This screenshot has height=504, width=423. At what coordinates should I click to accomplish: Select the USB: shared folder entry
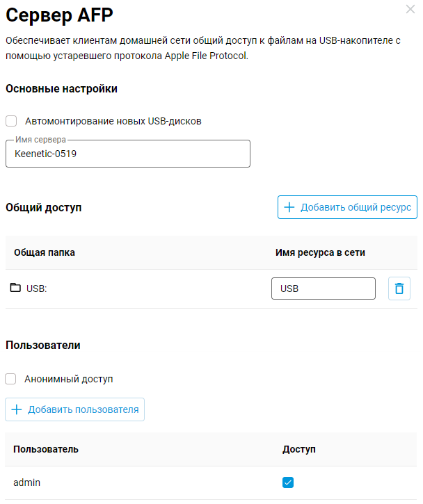(36, 288)
